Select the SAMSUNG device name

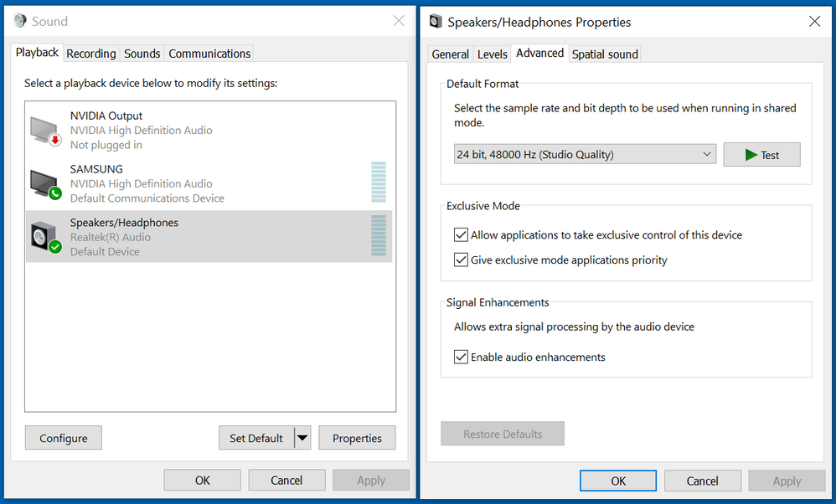tap(96, 169)
